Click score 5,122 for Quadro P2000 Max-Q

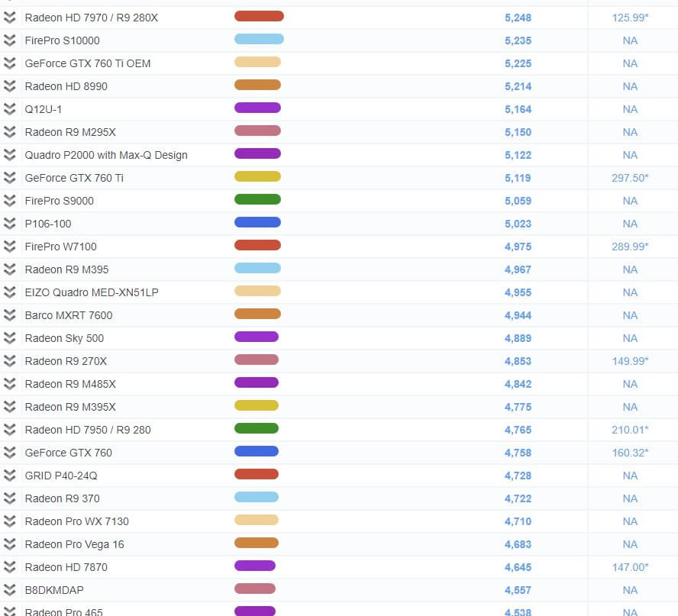(x=518, y=155)
